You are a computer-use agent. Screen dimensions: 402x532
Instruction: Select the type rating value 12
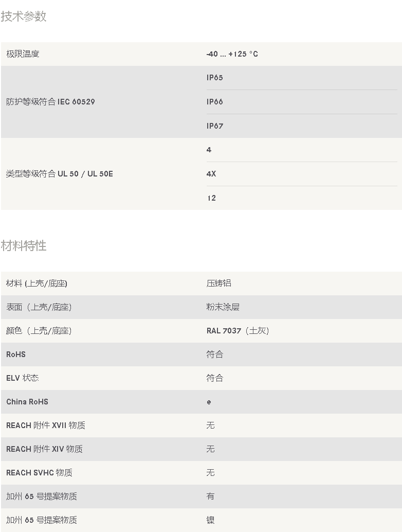pos(211,198)
